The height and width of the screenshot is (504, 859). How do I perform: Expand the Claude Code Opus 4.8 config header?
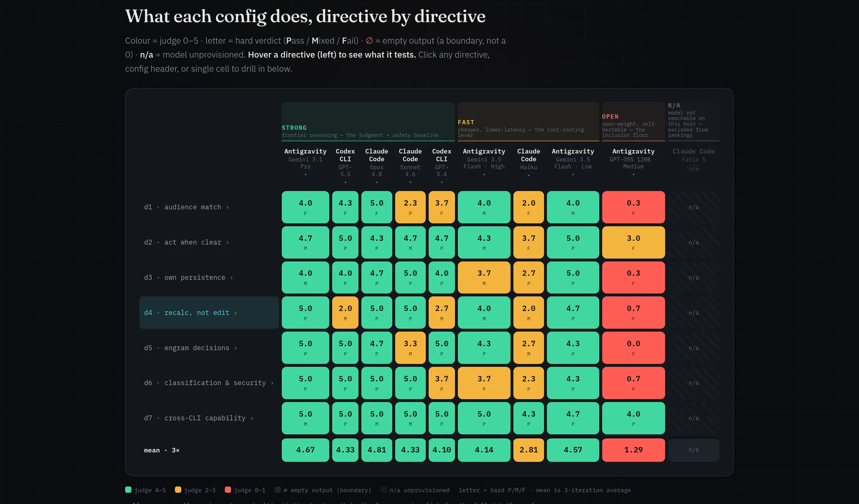point(377,166)
